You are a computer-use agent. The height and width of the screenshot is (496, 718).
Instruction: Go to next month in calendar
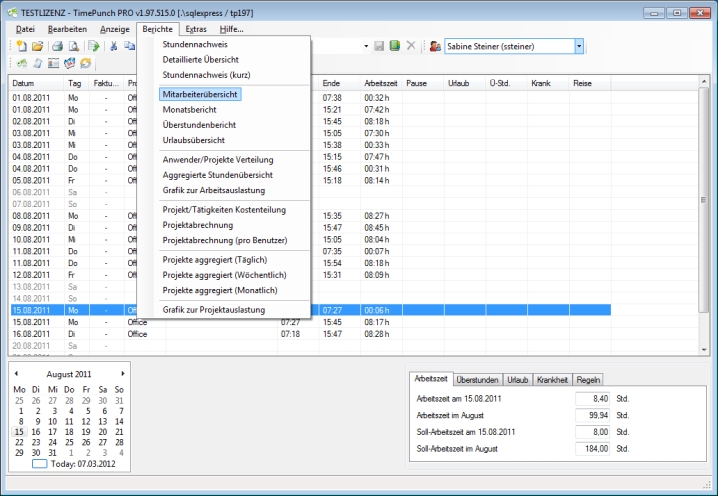tap(123, 373)
